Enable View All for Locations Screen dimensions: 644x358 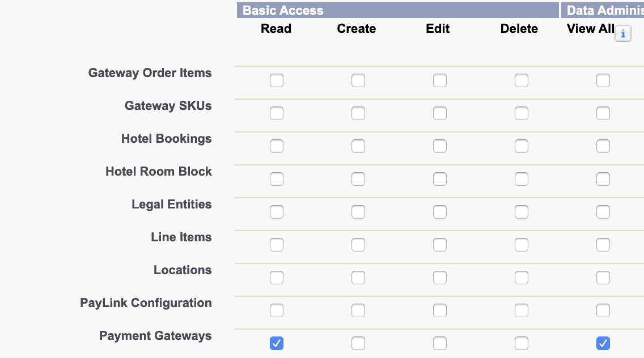click(603, 278)
